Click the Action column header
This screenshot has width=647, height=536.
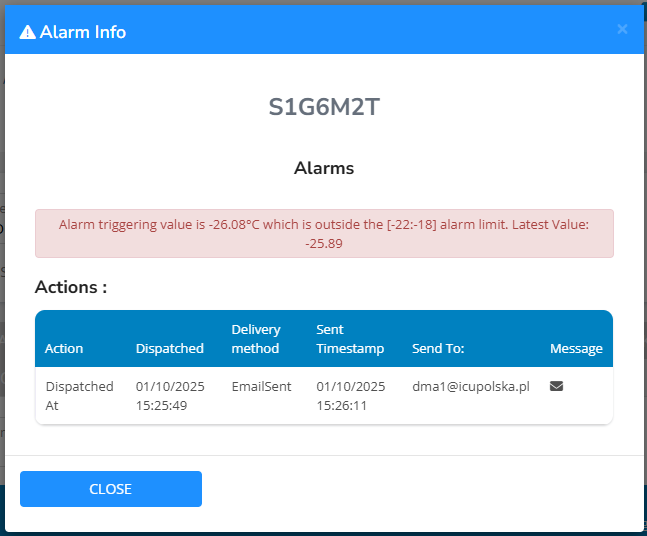[64, 348]
